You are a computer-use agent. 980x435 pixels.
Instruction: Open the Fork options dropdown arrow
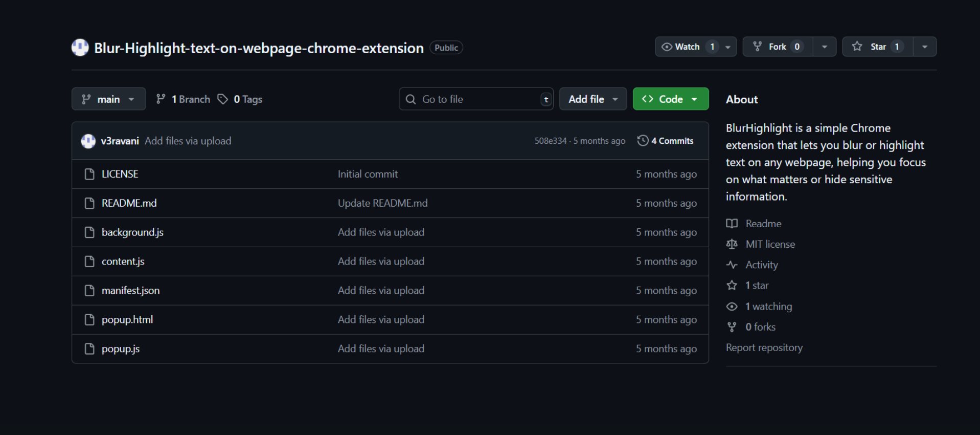click(x=825, y=47)
